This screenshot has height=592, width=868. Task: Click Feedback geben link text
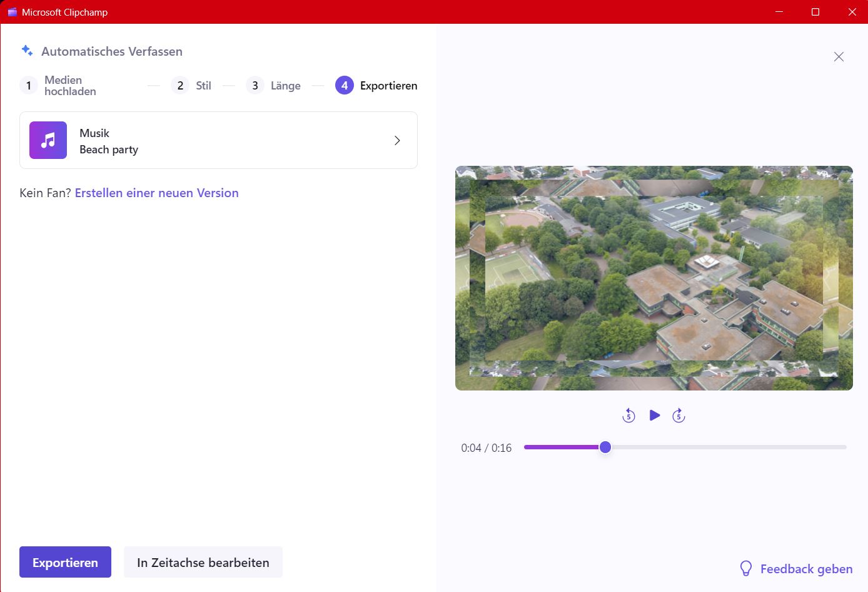(x=806, y=569)
